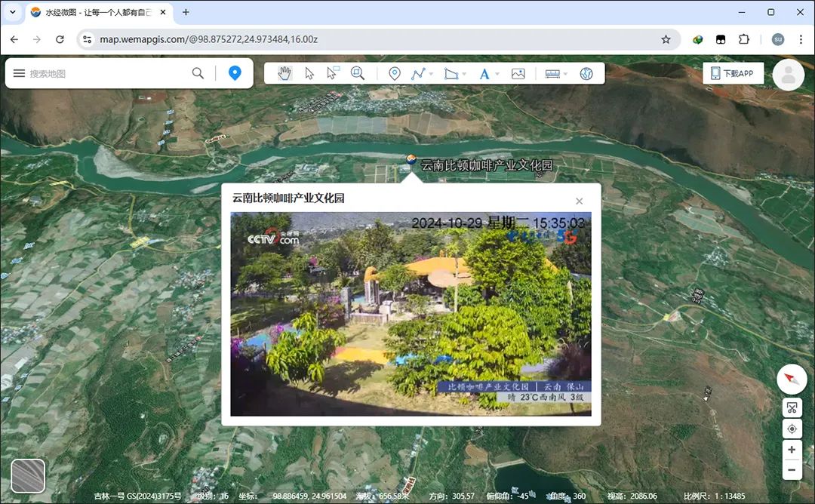Click the 下载APP button

click(x=733, y=73)
